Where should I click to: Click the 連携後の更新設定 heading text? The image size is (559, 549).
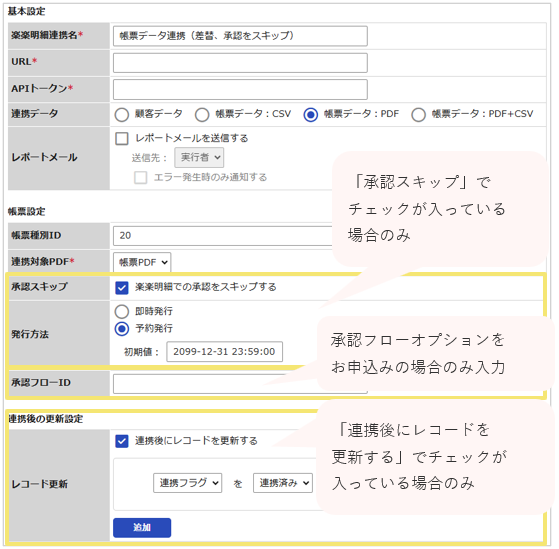[46, 419]
